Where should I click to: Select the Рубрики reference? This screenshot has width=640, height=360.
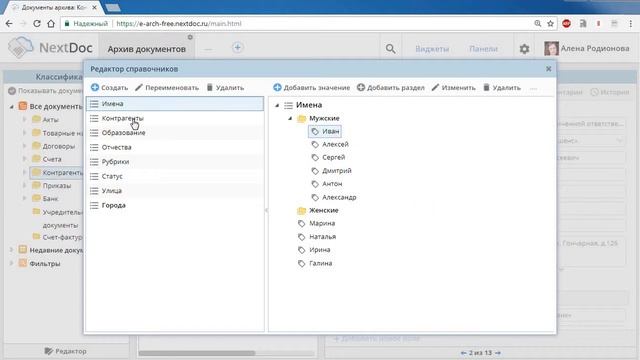[x=175, y=162]
